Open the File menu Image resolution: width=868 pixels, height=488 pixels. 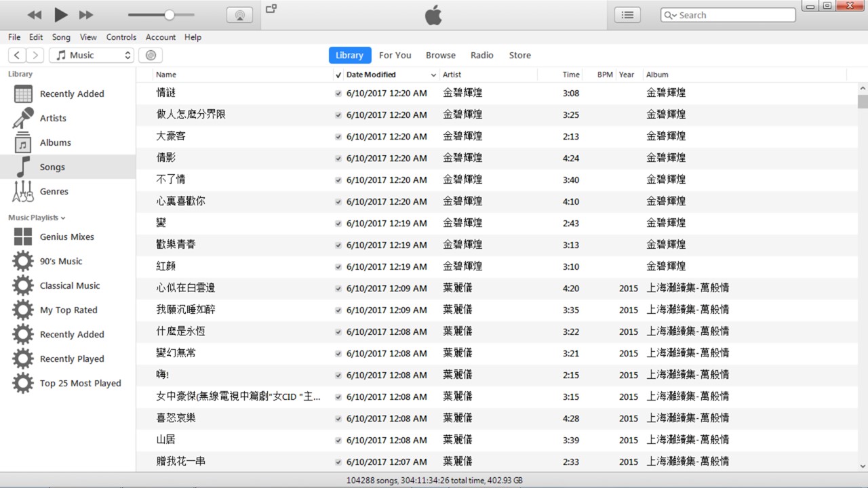pyautogui.click(x=14, y=37)
